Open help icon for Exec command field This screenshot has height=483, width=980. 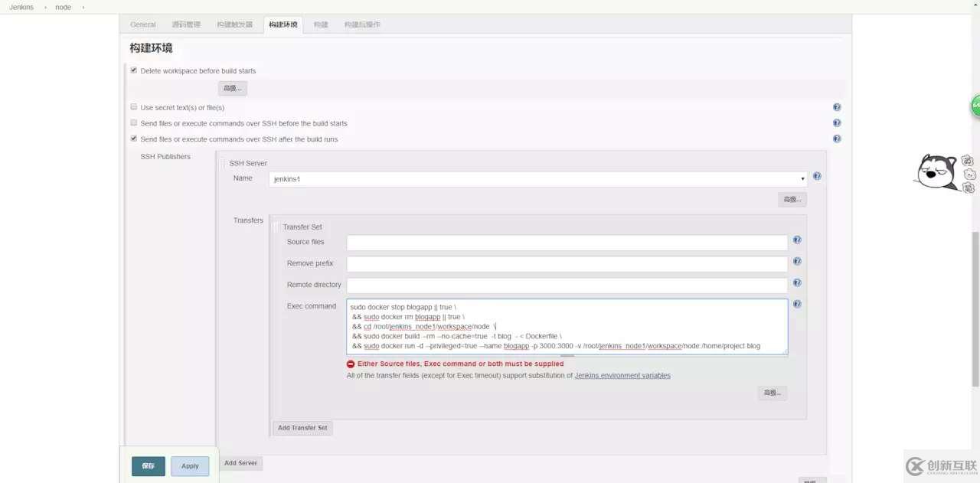click(797, 304)
